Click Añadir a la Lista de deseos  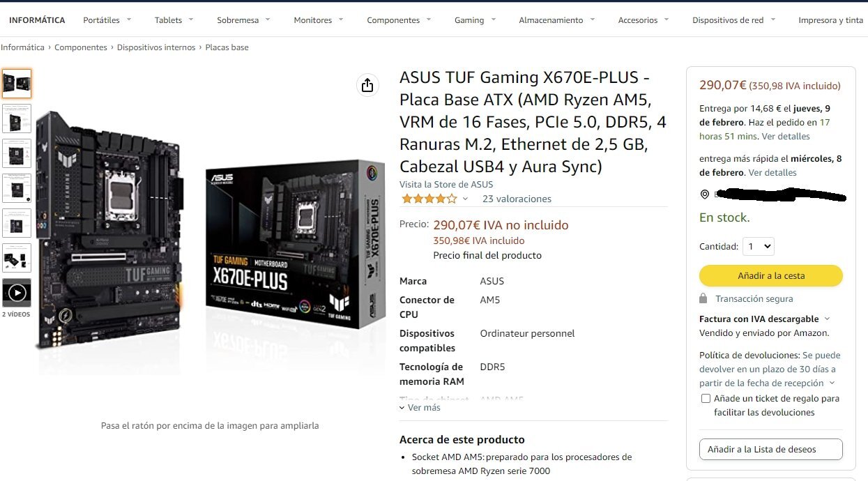[771, 449]
